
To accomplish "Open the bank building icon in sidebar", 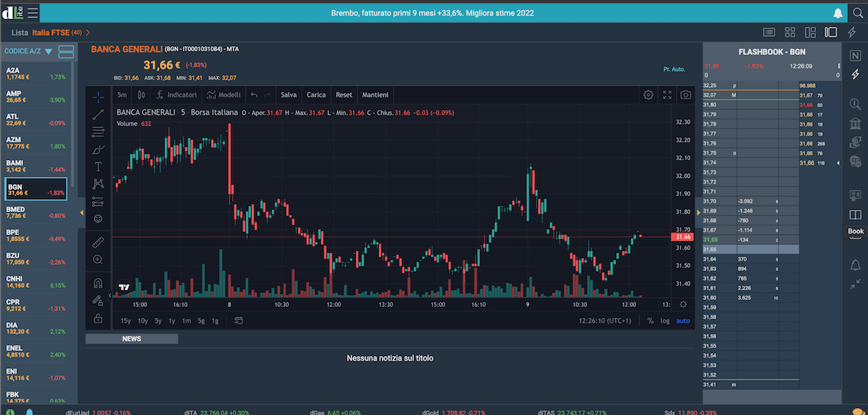I will [855, 123].
